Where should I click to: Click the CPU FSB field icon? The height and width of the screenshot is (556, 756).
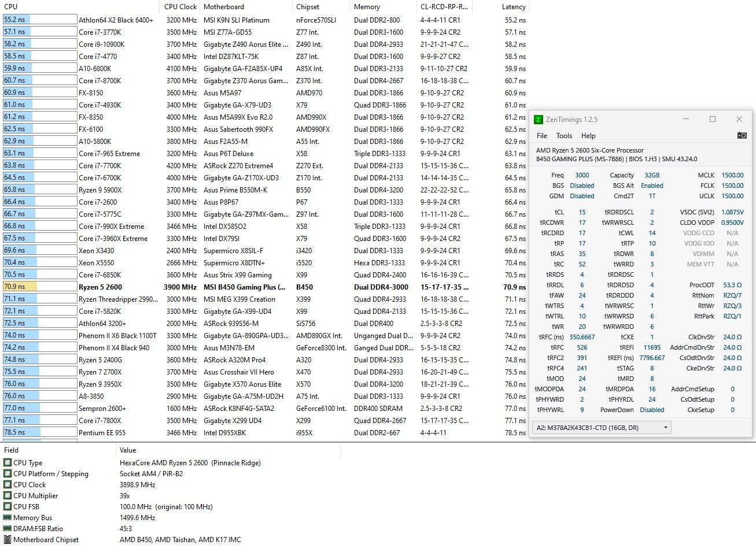click(8, 506)
